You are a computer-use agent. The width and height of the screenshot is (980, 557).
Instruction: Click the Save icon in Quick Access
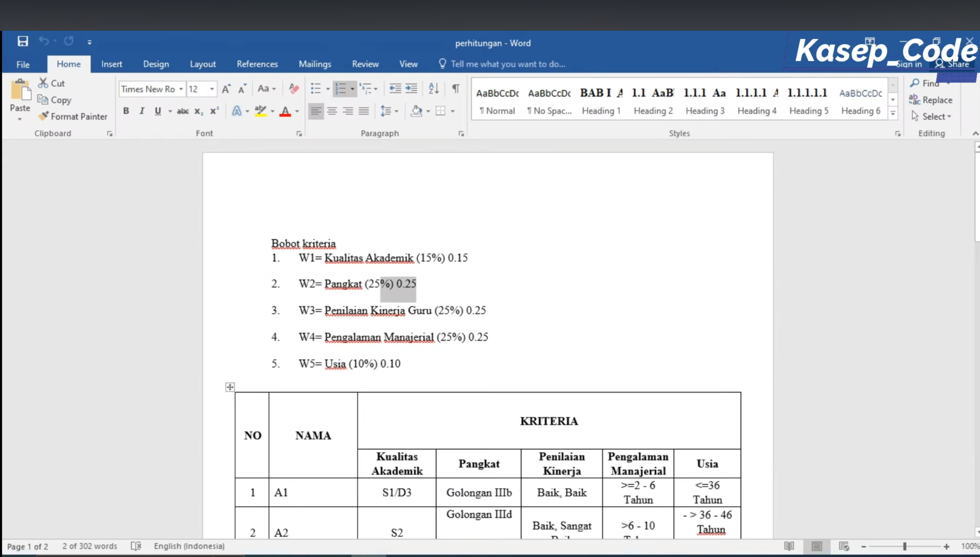pyautogui.click(x=23, y=41)
